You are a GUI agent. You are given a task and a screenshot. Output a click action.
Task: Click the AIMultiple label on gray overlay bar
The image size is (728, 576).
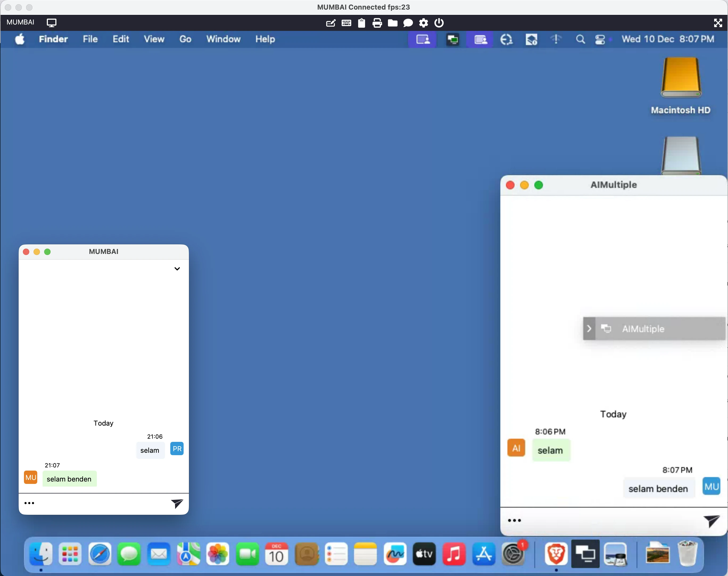(643, 329)
